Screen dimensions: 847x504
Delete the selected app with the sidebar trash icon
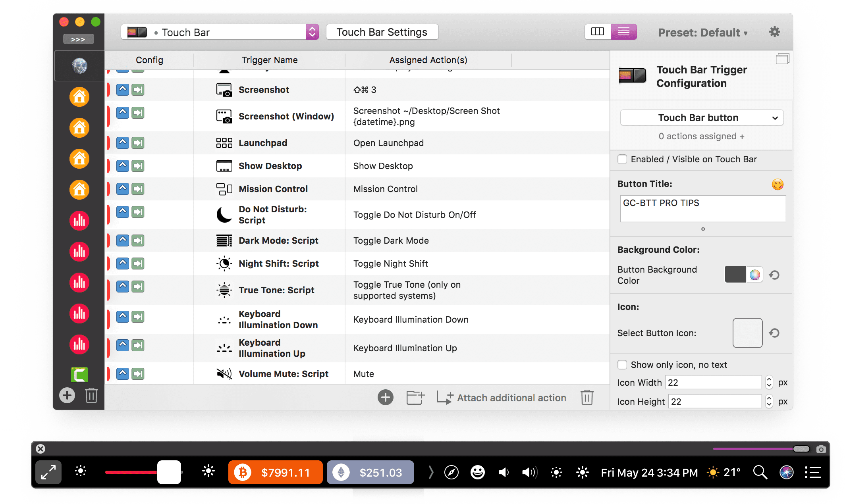[91, 395]
